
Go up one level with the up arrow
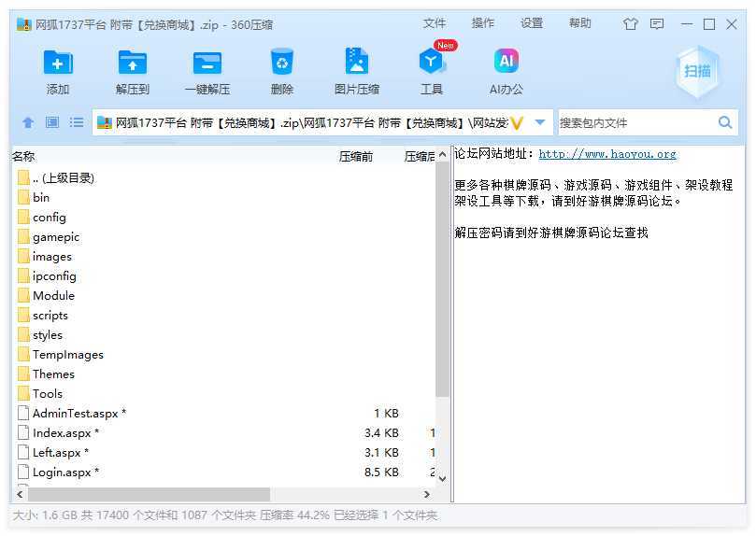pos(28,122)
